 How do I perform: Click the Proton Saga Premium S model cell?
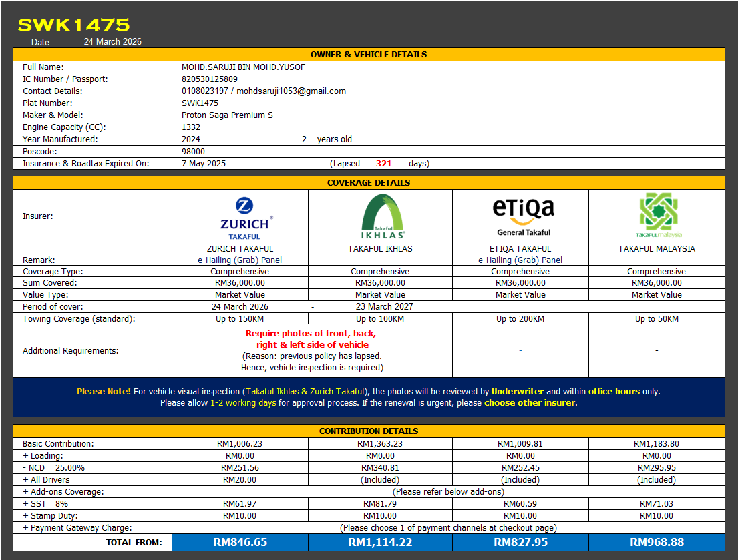pos(227,115)
